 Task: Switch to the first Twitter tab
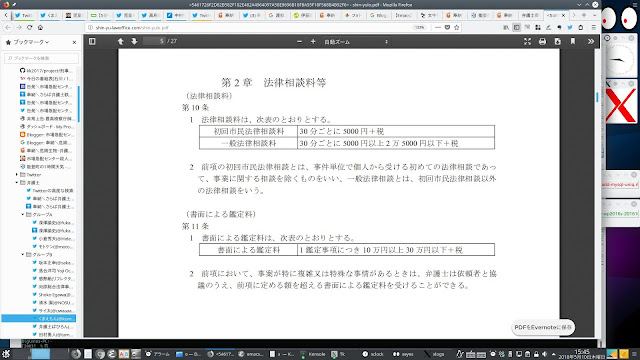point(24,15)
